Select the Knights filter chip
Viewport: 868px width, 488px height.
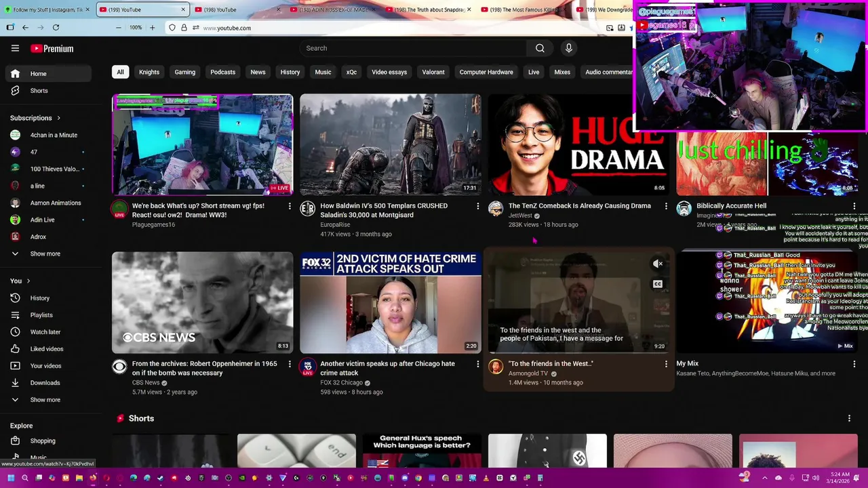click(149, 72)
